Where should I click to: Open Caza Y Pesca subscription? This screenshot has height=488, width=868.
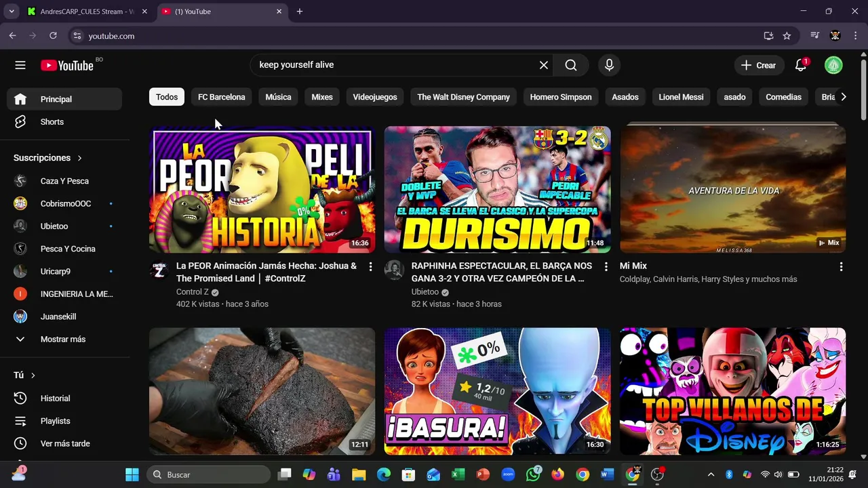65,181
